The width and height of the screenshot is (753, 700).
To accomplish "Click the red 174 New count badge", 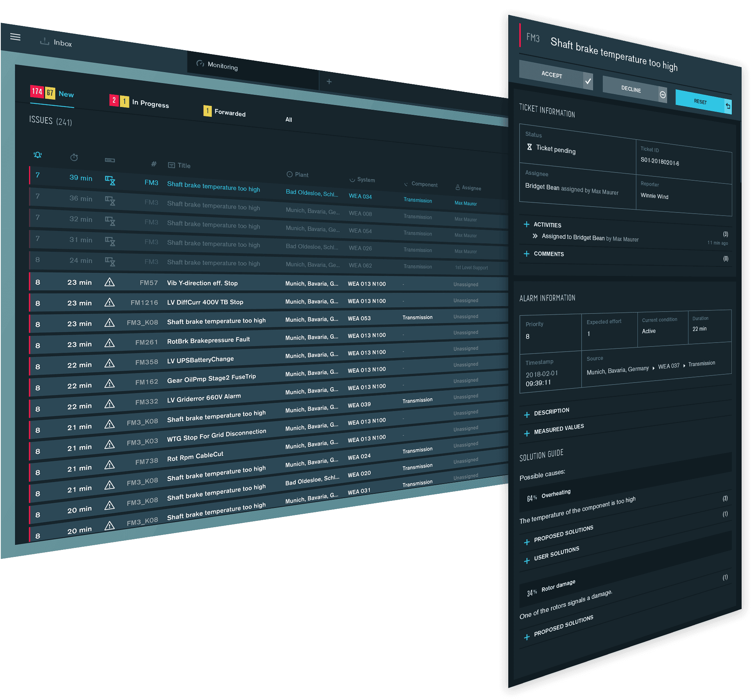I will (x=37, y=91).
